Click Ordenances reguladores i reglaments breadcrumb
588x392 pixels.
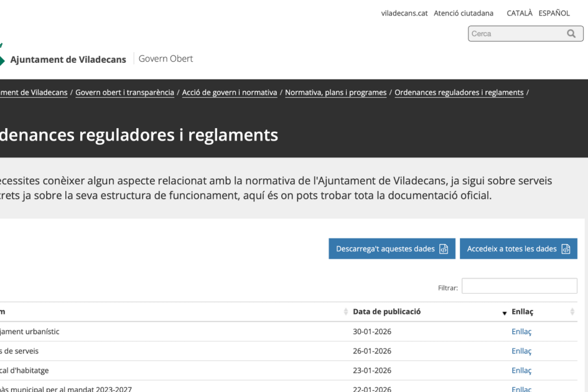[459, 93]
